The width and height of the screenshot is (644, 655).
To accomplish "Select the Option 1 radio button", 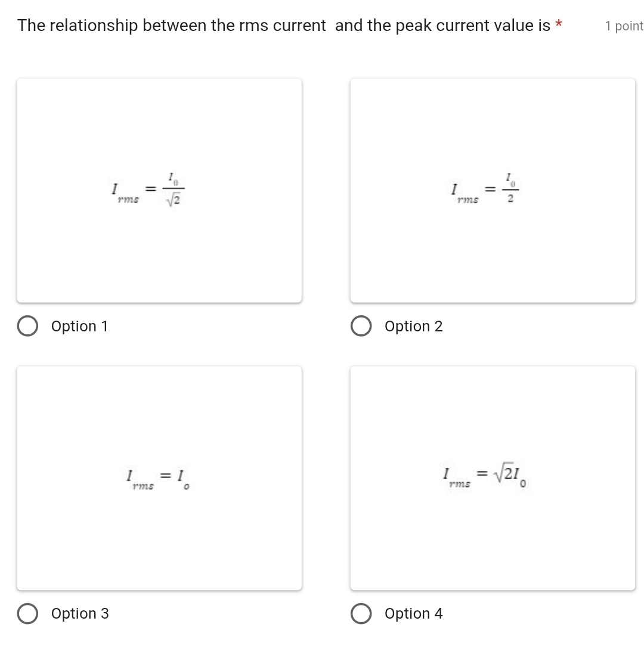I will point(27,327).
